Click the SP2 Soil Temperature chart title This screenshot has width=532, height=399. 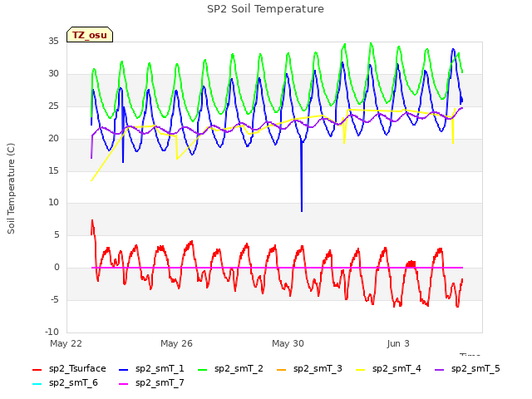click(x=266, y=9)
